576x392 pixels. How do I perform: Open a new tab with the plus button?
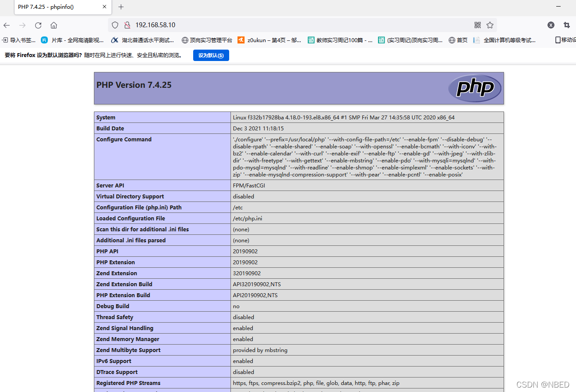pos(121,7)
